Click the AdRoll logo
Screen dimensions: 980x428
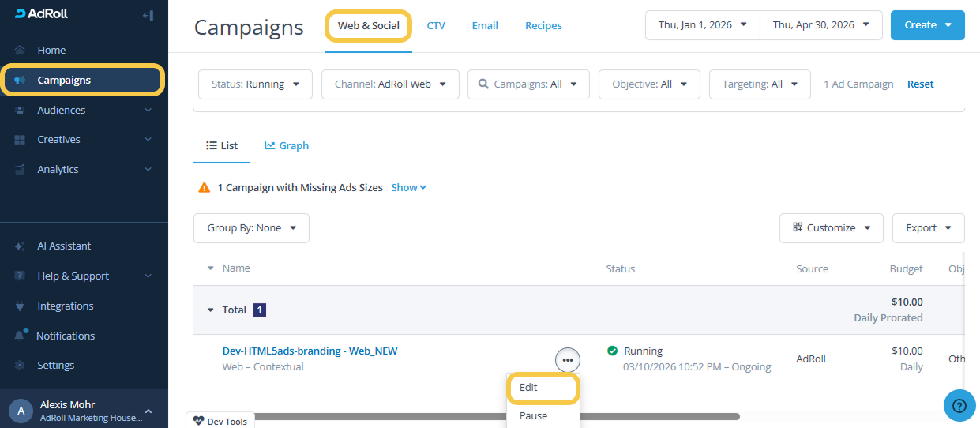pyautogui.click(x=43, y=14)
